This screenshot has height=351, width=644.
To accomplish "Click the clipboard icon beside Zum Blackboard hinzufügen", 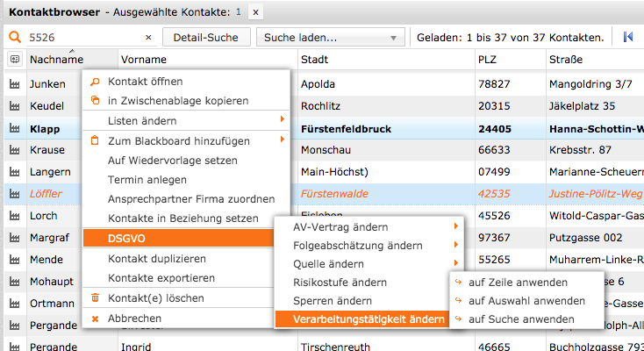I will coord(95,140).
